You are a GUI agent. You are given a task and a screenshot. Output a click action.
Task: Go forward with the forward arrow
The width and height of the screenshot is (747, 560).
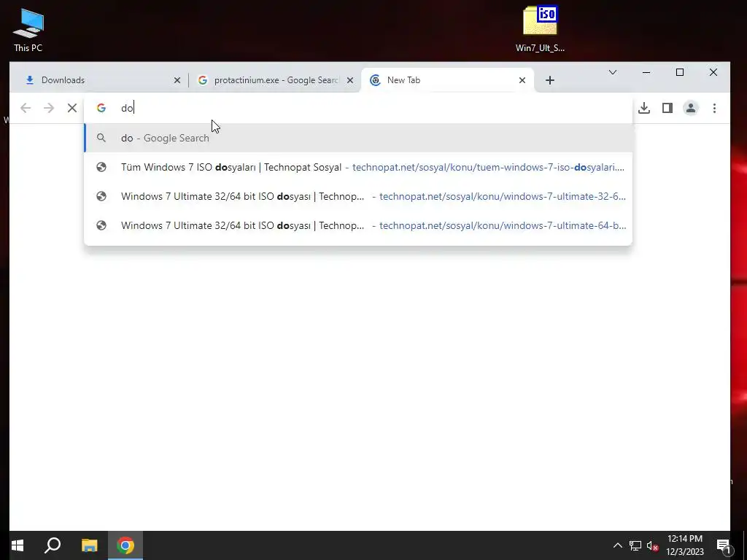pos(49,108)
